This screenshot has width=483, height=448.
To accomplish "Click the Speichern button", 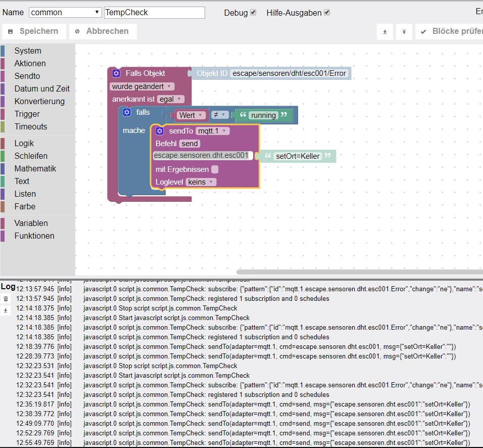I will click(34, 31).
